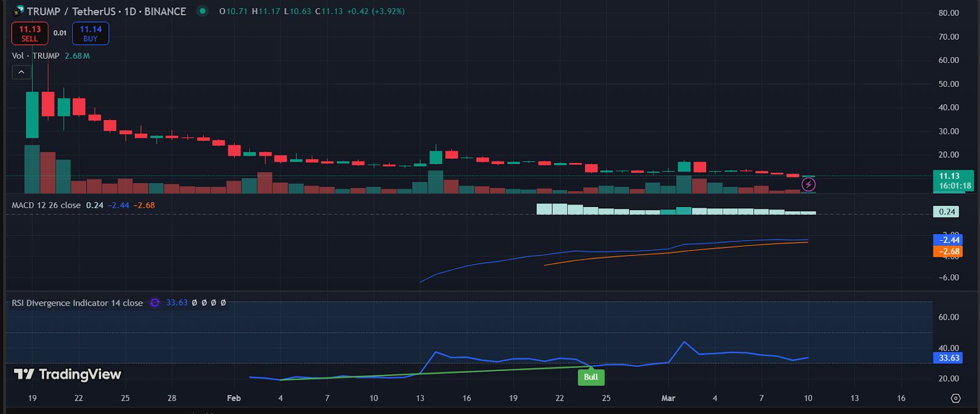This screenshot has height=414, width=980.
Task: Click the TRUMP coin logo icon
Action: pos(18,11)
